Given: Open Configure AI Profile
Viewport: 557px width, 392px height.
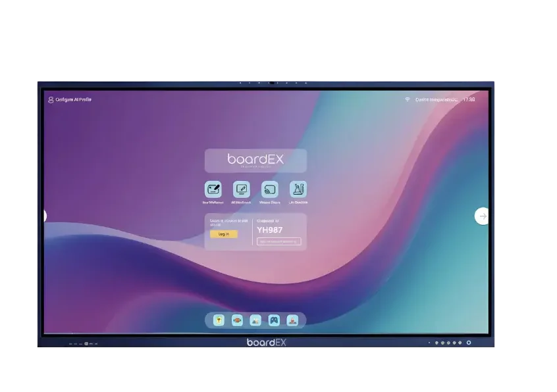Looking at the screenshot, I should click(69, 100).
